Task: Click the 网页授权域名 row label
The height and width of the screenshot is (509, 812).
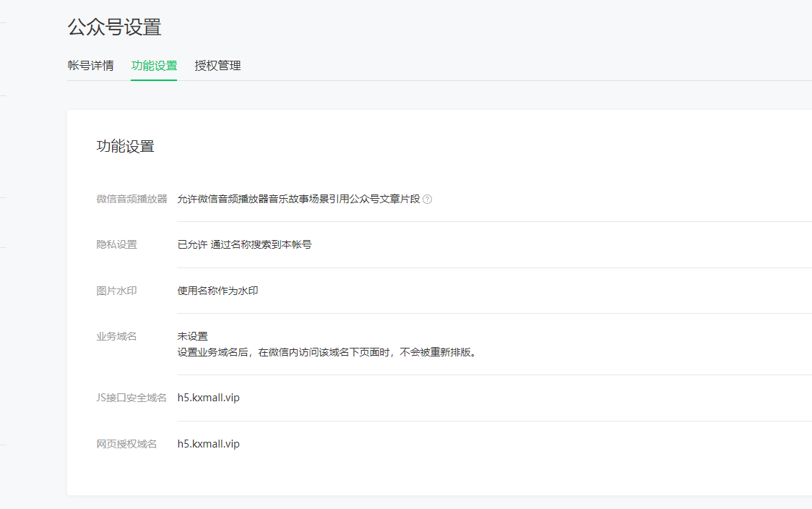Action: tap(126, 444)
